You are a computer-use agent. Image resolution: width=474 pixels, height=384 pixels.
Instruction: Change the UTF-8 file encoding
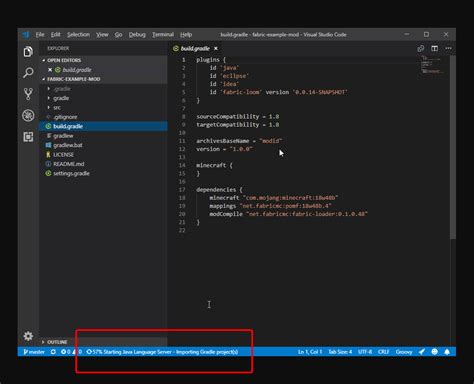(x=365, y=352)
